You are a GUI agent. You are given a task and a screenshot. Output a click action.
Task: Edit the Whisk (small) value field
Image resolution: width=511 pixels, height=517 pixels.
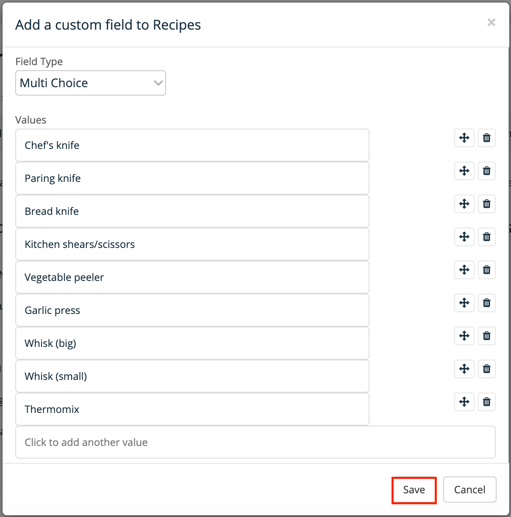tap(192, 376)
